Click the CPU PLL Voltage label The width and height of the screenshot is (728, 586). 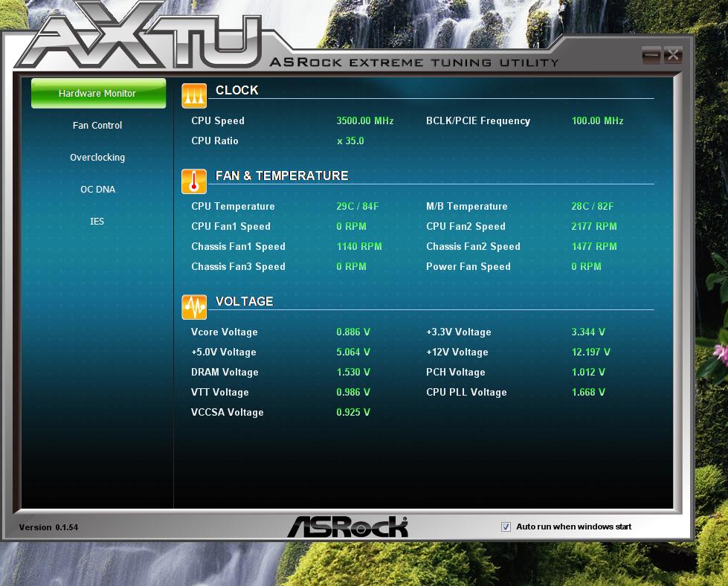(466, 393)
